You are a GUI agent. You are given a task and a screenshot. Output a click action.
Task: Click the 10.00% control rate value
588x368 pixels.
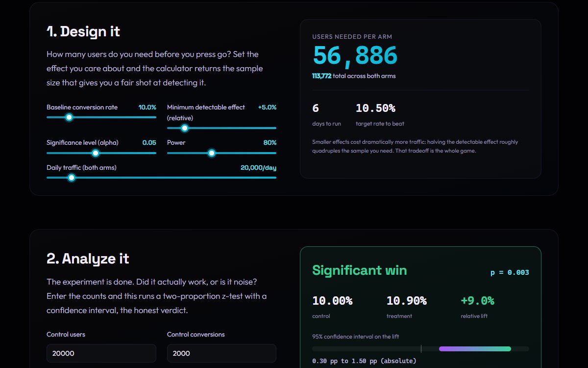pyautogui.click(x=332, y=301)
